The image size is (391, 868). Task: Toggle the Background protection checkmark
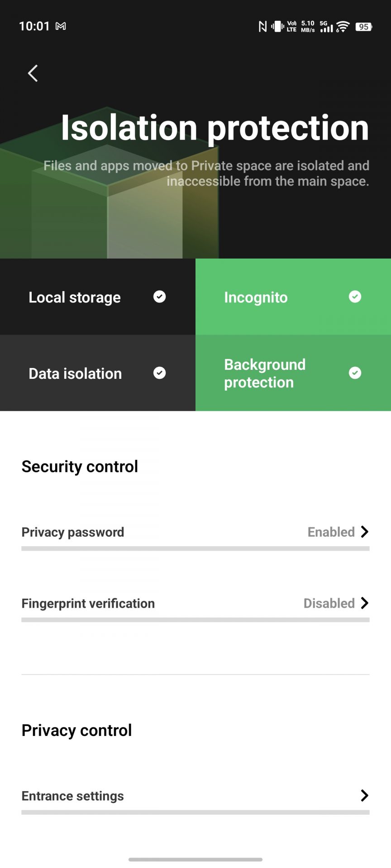(x=355, y=373)
